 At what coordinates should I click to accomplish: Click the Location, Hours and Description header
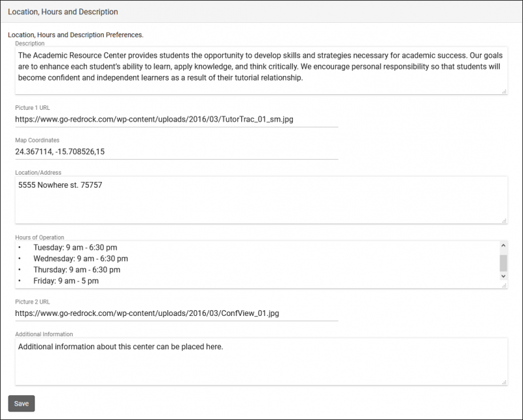[x=63, y=12]
